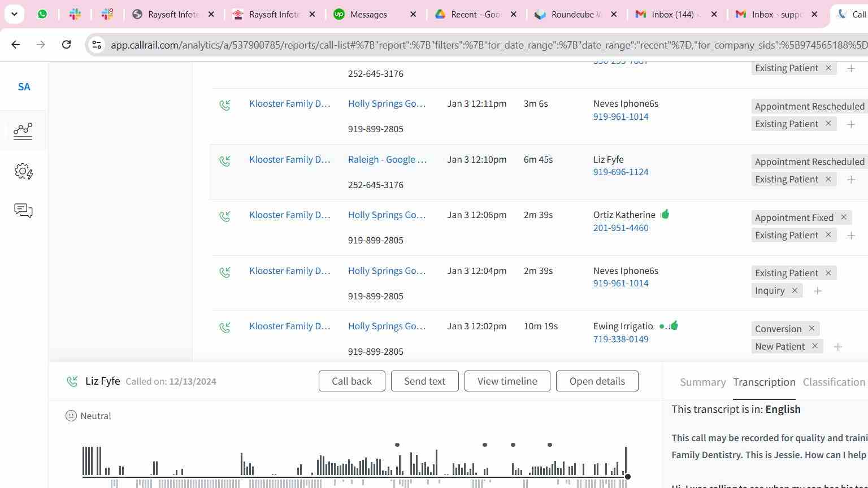This screenshot has height=488, width=868.
Task: Remove the Appointment Fixed tag
Action: click(x=843, y=217)
